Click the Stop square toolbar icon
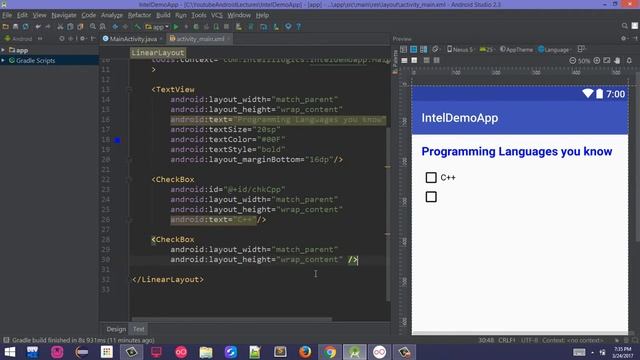The image size is (640, 360). [227, 27]
